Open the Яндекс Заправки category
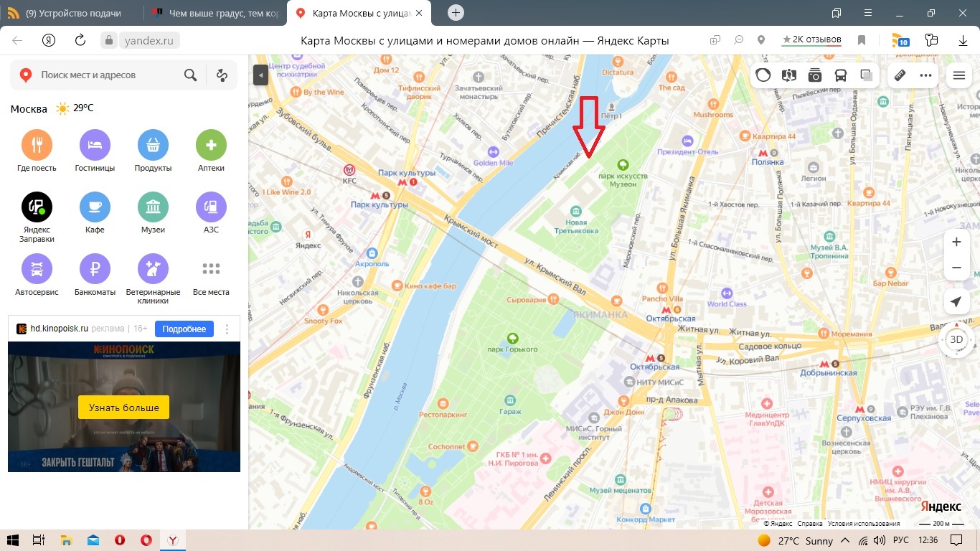This screenshot has height=551, width=980. click(37, 217)
